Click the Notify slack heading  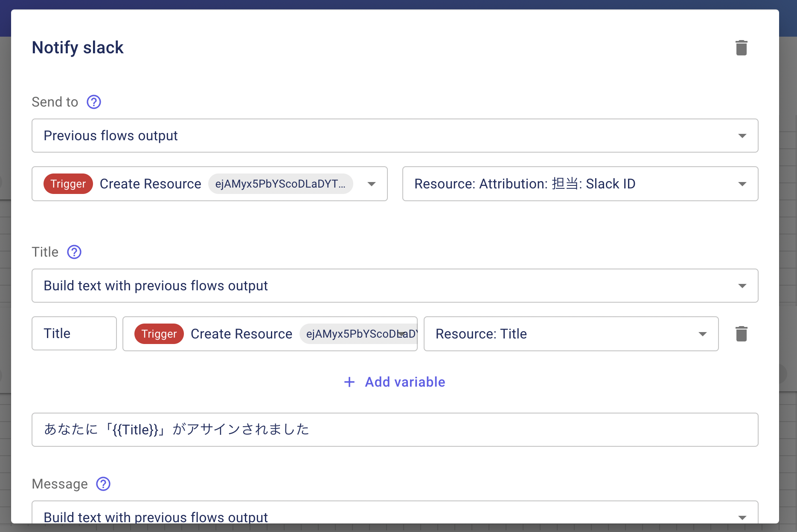[78, 47]
